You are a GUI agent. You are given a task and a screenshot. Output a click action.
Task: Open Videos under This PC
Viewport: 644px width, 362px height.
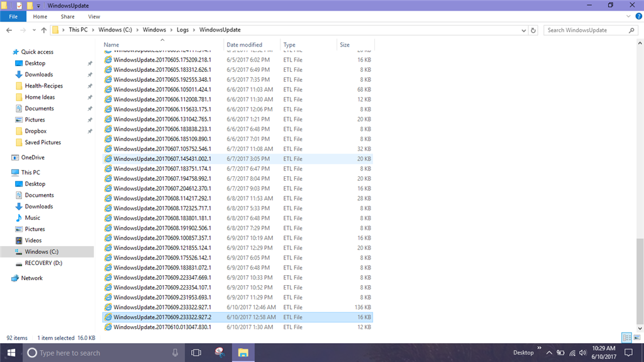[x=33, y=240]
